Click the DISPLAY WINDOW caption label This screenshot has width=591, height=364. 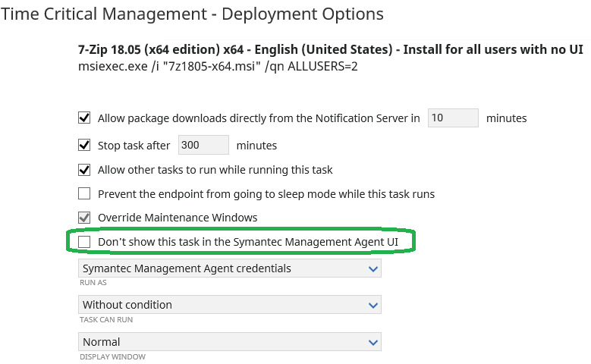pos(112,356)
